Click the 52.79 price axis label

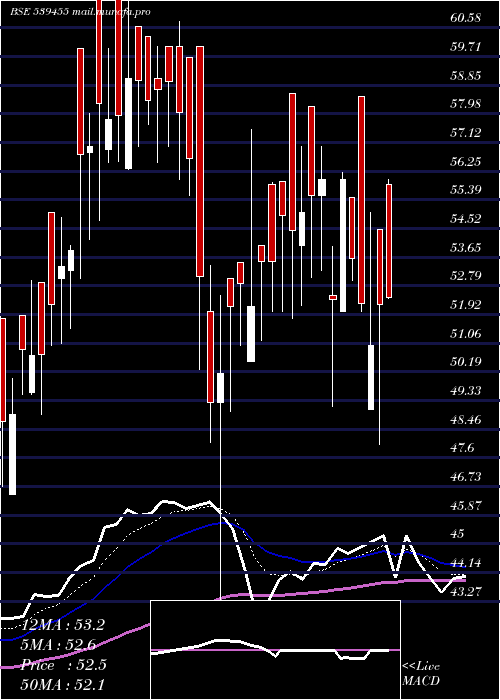tap(466, 275)
